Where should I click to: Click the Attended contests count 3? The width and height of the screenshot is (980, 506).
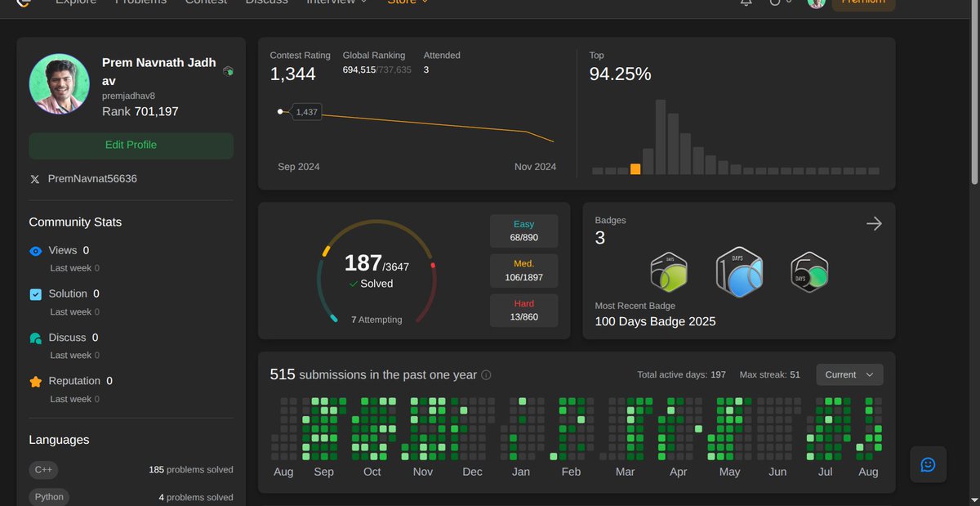[x=426, y=70]
